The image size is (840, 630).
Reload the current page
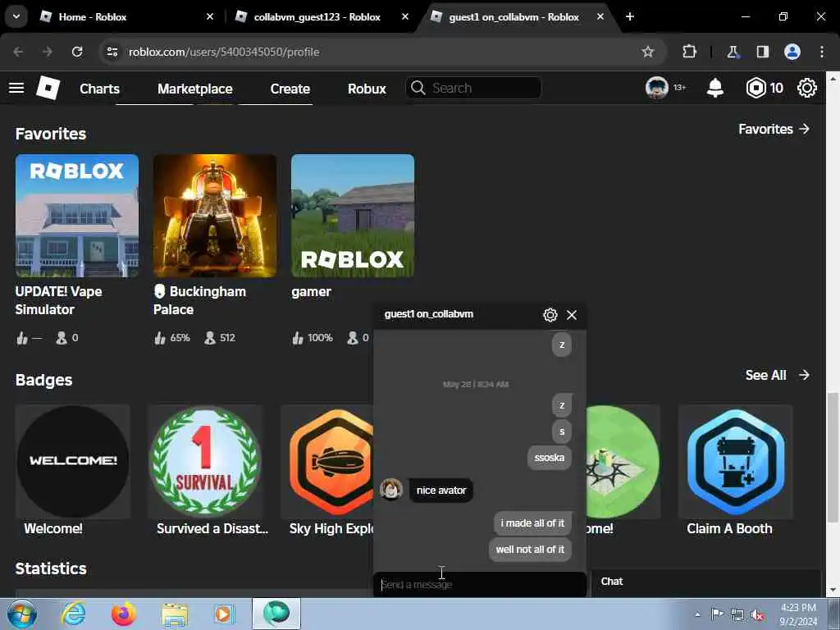click(77, 52)
